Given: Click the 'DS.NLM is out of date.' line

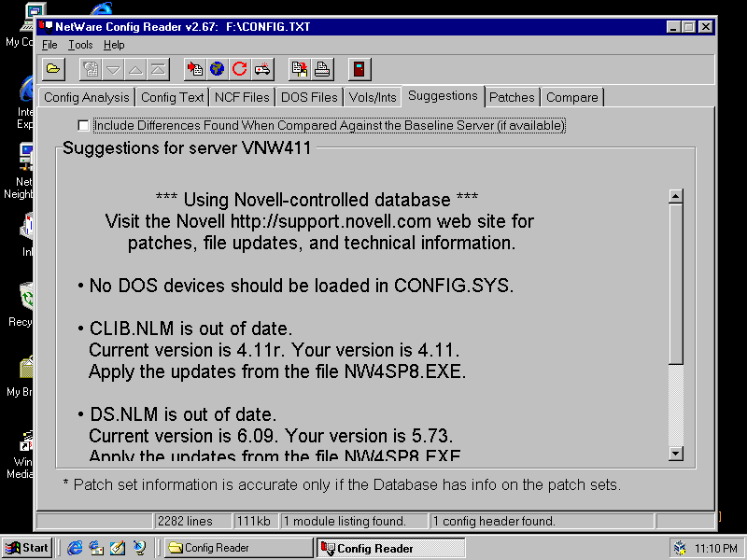Looking at the screenshot, I should [x=183, y=414].
